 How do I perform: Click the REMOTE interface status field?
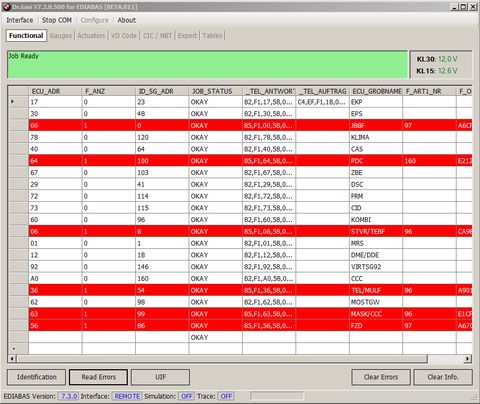point(127,396)
